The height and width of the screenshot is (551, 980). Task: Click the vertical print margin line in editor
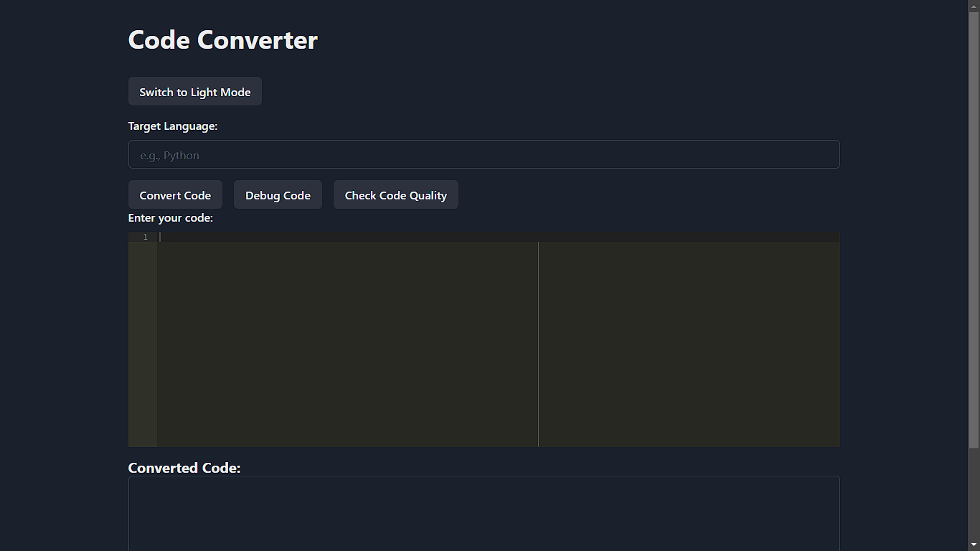pos(538,344)
